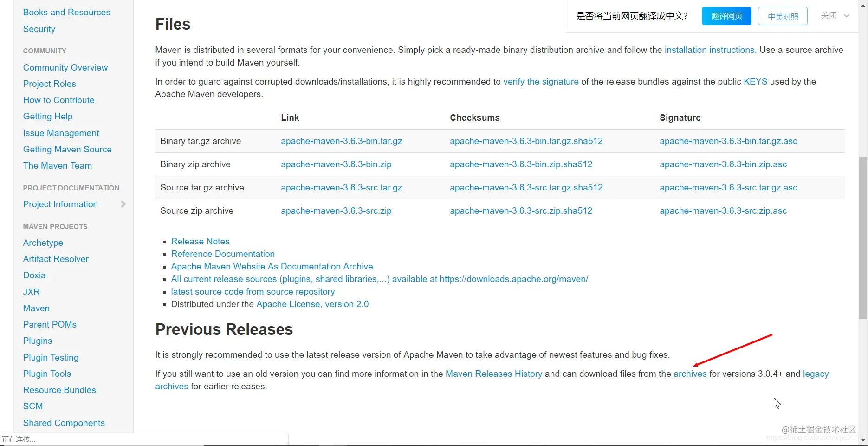
Task: Click the Source zip archive row label
Action: tap(197, 210)
